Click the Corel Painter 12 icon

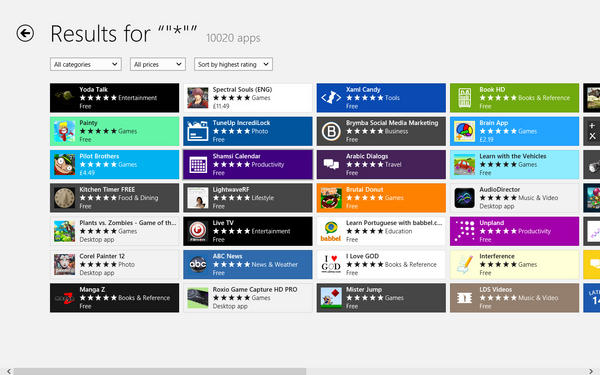pyautogui.click(x=64, y=264)
